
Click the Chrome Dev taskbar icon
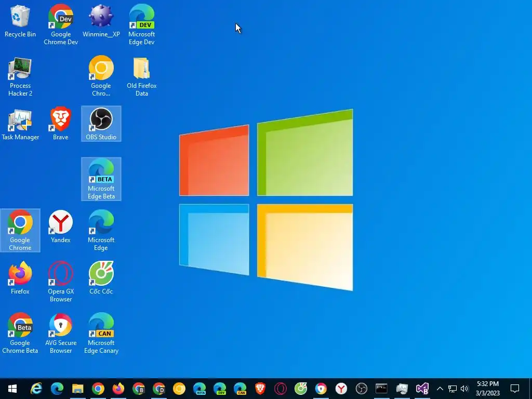pos(159,389)
